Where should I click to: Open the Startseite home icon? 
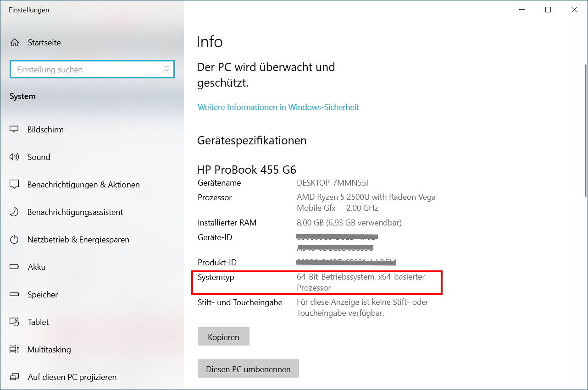tap(15, 43)
